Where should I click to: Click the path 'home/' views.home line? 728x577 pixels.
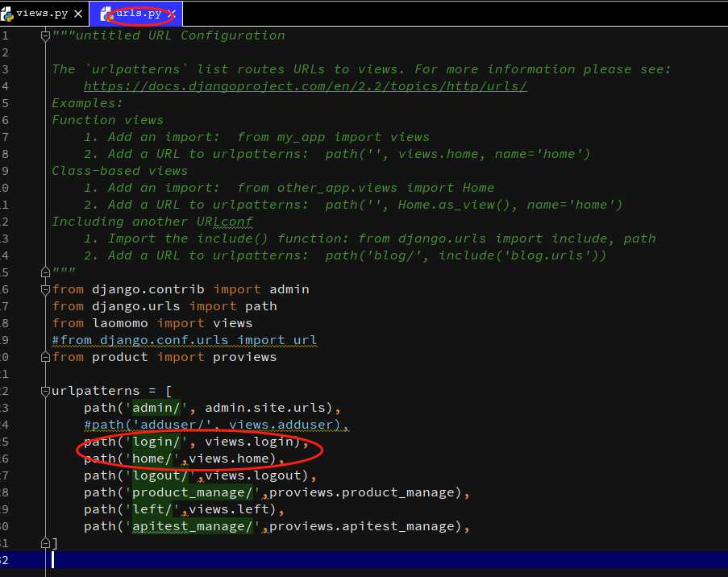coord(184,459)
